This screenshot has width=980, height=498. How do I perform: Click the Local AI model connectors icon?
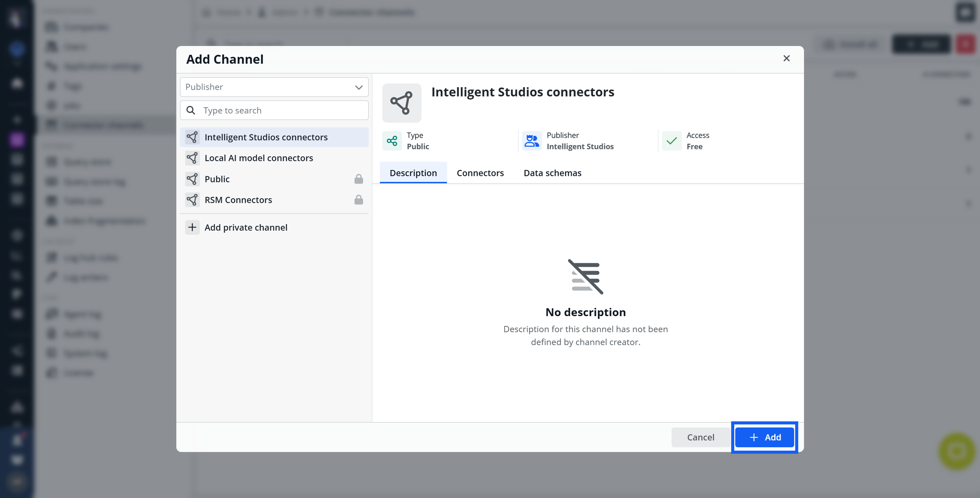click(x=193, y=158)
